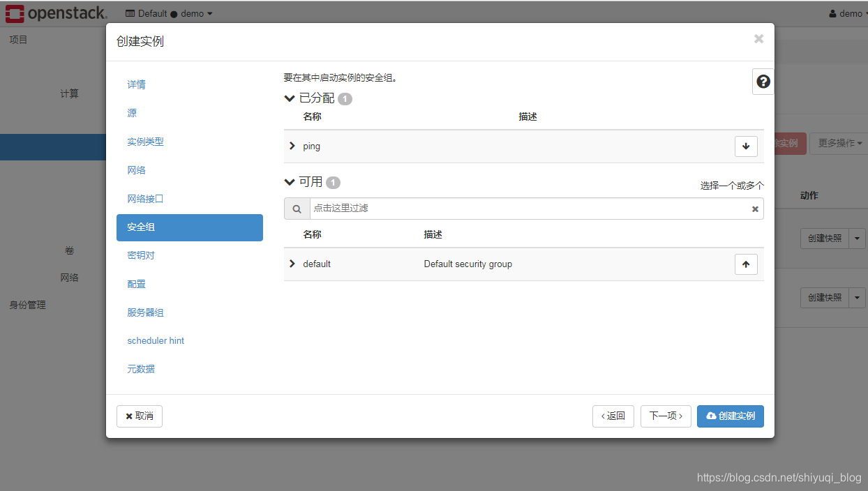The image size is (868, 491).
Task: Allocate the default security group with up arrow
Action: coord(746,264)
